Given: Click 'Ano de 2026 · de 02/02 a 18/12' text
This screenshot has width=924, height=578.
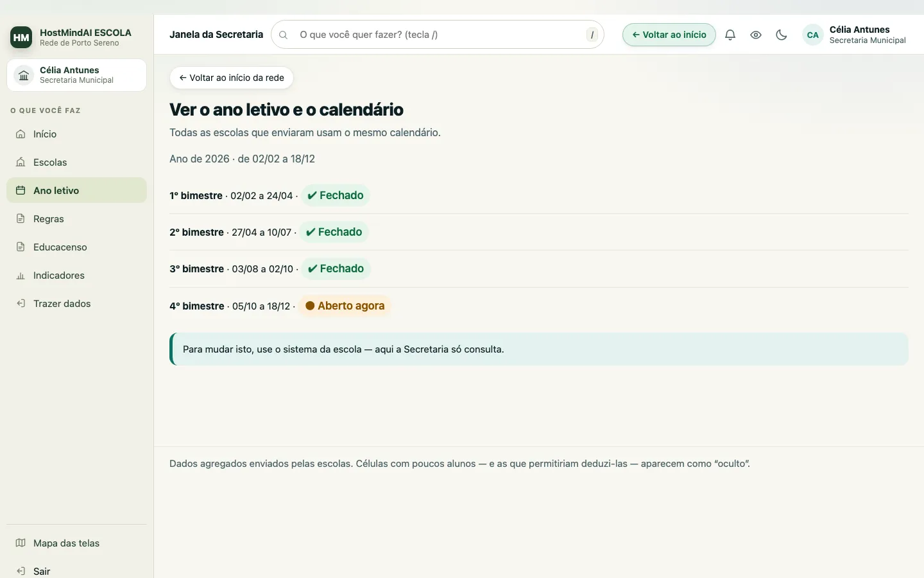Looking at the screenshot, I should (242, 159).
